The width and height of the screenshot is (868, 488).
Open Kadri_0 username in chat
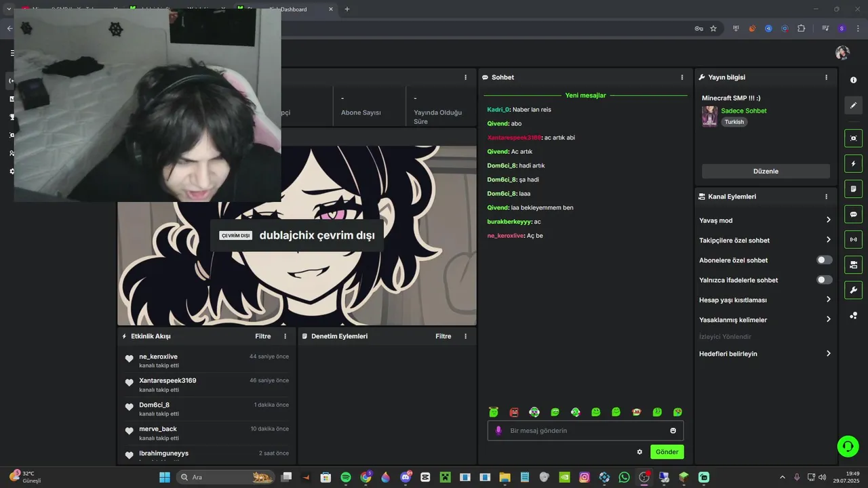click(498, 109)
